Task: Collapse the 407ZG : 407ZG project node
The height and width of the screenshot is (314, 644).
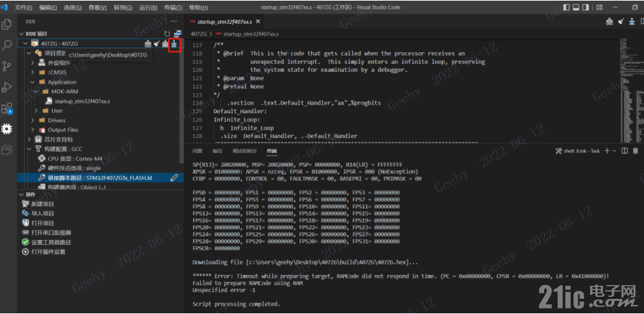Action: tap(25, 44)
